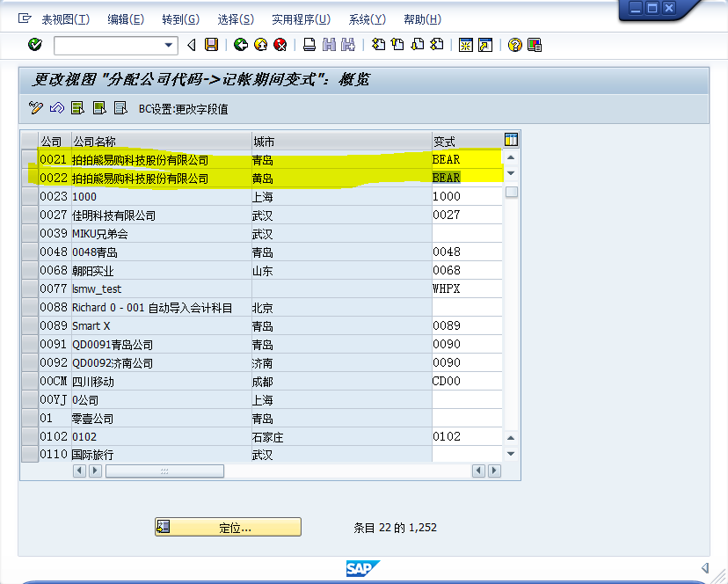Click the 变式 field of company 0039

(x=467, y=233)
